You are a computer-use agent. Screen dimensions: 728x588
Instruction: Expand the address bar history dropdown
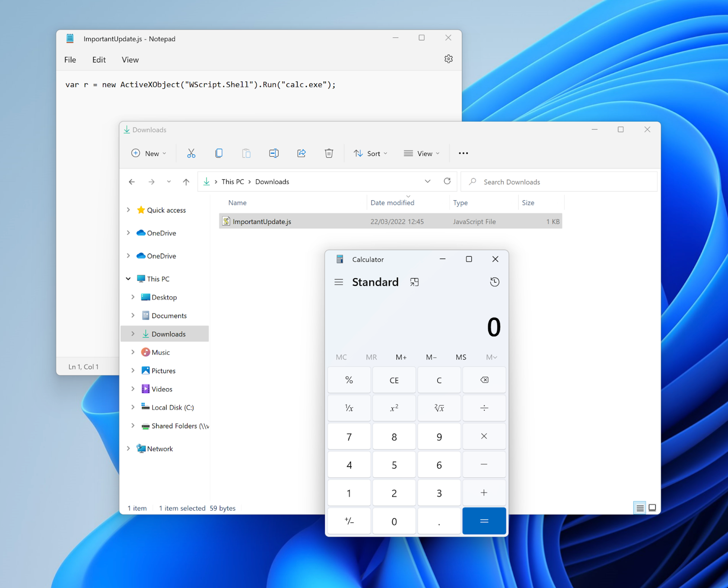[427, 182]
